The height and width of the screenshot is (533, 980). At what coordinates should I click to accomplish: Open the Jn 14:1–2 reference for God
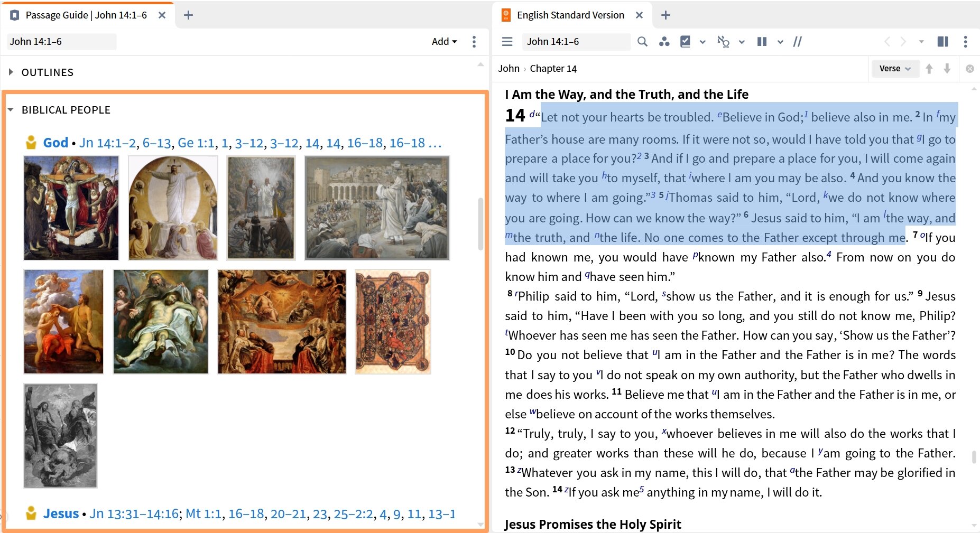click(x=107, y=143)
